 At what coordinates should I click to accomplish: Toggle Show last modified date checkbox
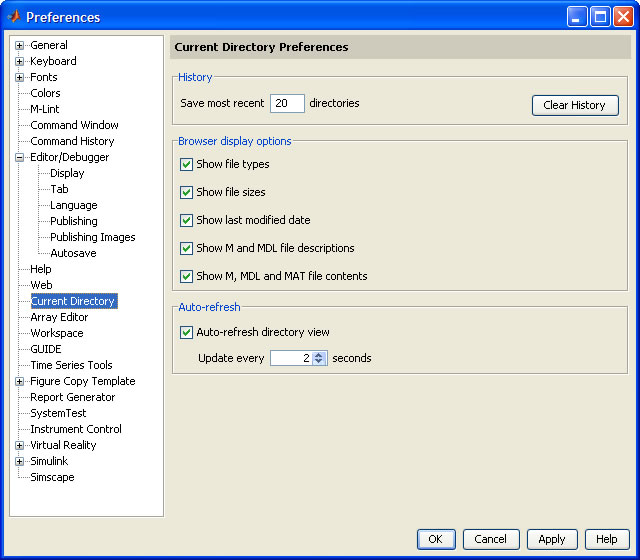[186, 220]
